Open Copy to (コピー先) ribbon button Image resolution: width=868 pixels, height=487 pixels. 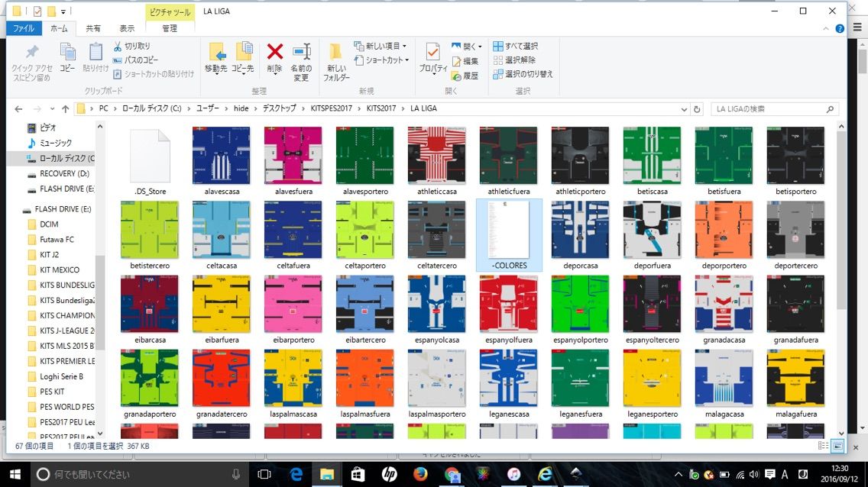[242, 57]
